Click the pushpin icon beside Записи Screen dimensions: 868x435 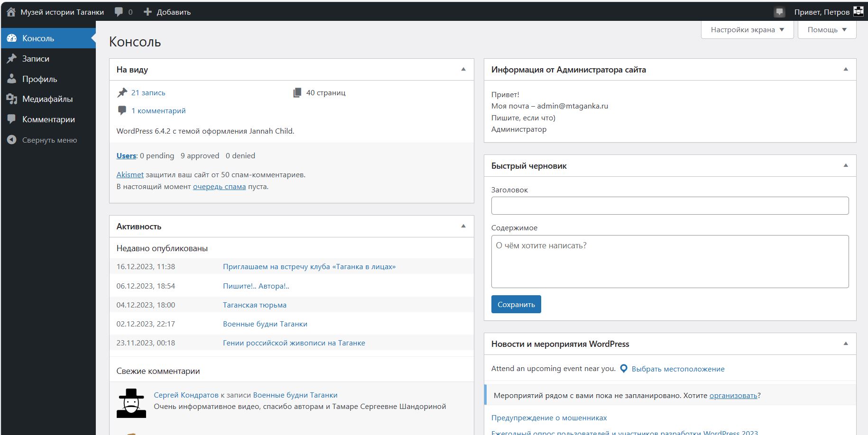12,59
